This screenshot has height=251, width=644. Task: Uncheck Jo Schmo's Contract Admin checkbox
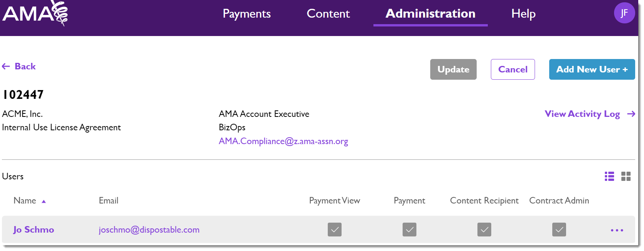[559, 230]
